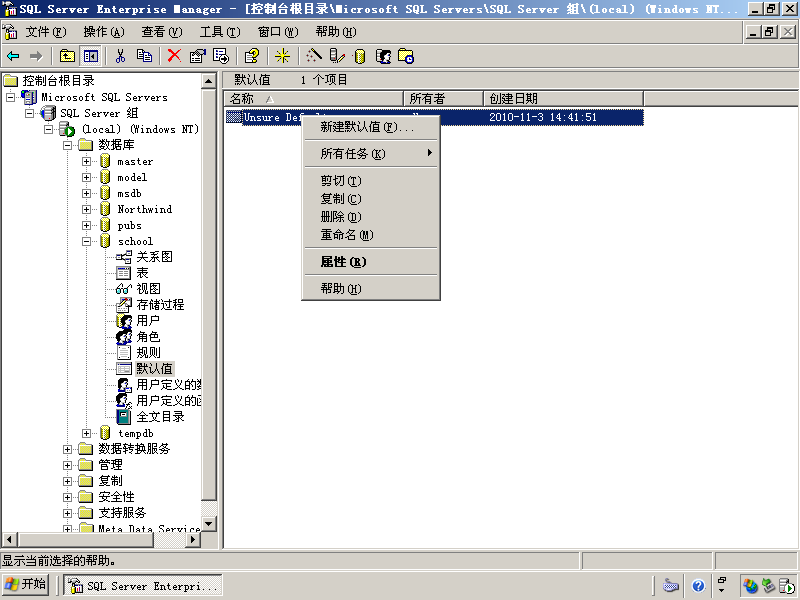
Task: Open the 文件 menu
Action: pyautogui.click(x=46, y=32)
